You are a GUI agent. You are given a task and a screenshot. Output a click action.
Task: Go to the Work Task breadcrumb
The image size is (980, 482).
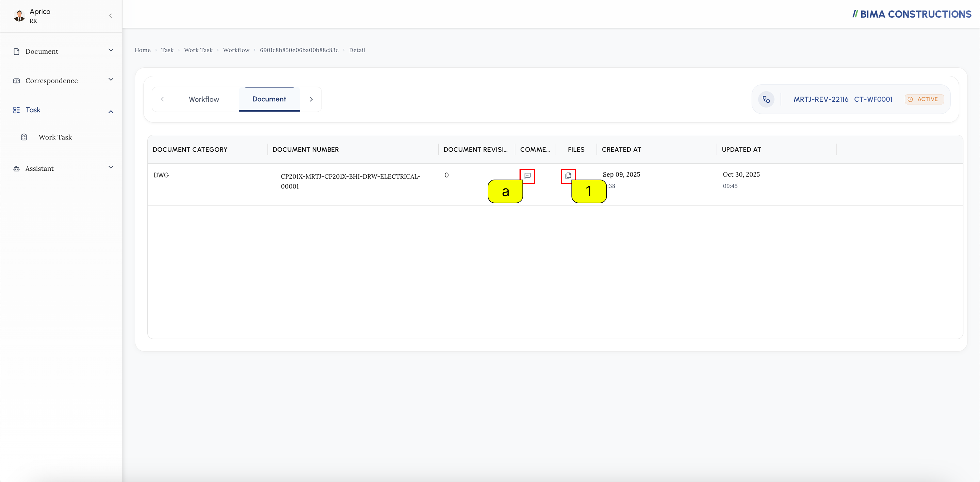tap(198, 50)
